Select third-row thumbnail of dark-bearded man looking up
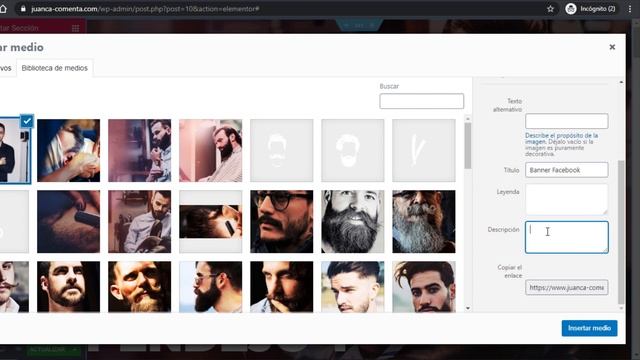Screen dimensions: 640x360 pyautogui.click(x=69, y=287)
